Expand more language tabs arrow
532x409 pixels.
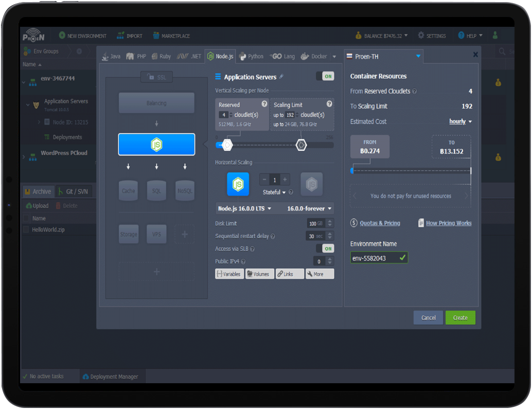pyautogui.click(x=334, y=57)
